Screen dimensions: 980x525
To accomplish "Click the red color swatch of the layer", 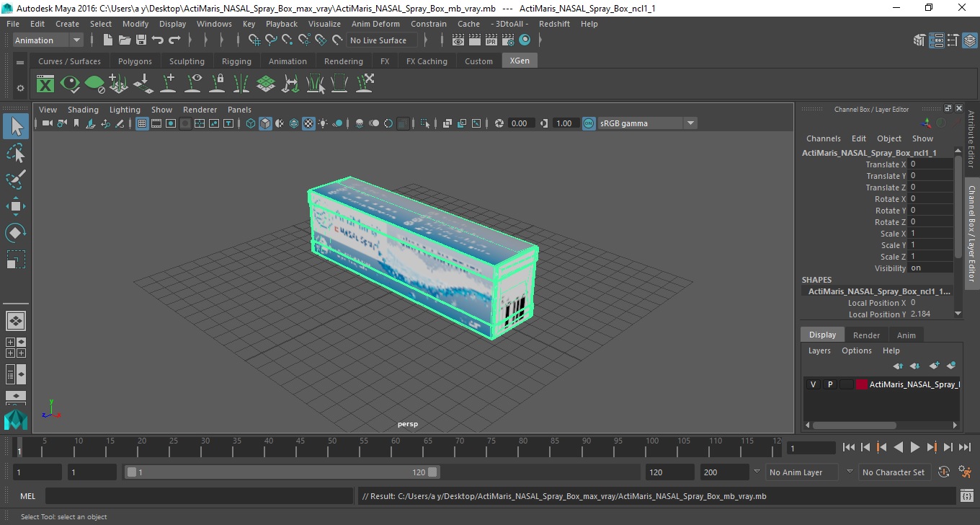I will (862, 384).
